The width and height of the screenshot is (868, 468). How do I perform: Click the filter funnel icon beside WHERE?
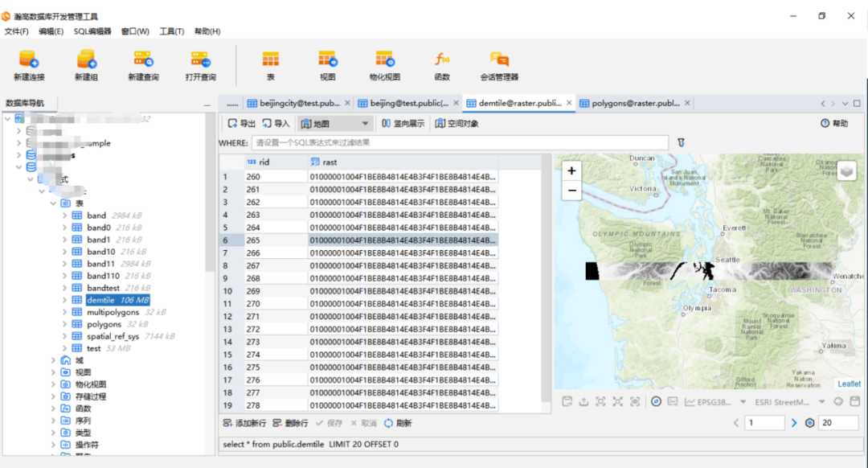coord(681,143)
